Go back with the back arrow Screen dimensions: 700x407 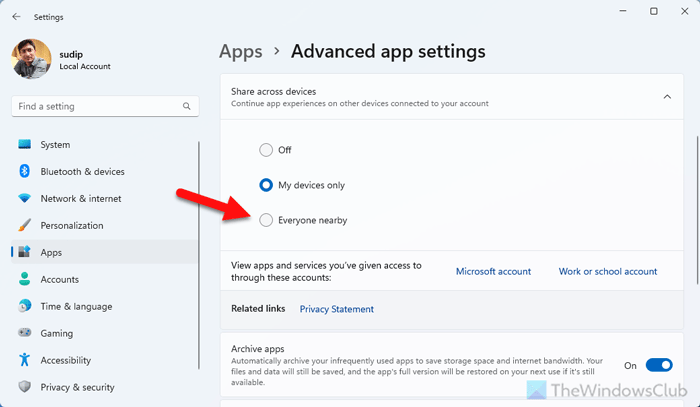click(16, 16)
